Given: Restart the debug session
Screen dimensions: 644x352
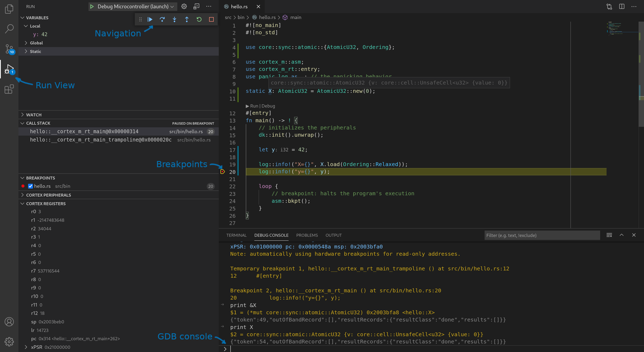Looking at the screenshot, I should pyautogui.click(x=199, y=19).
